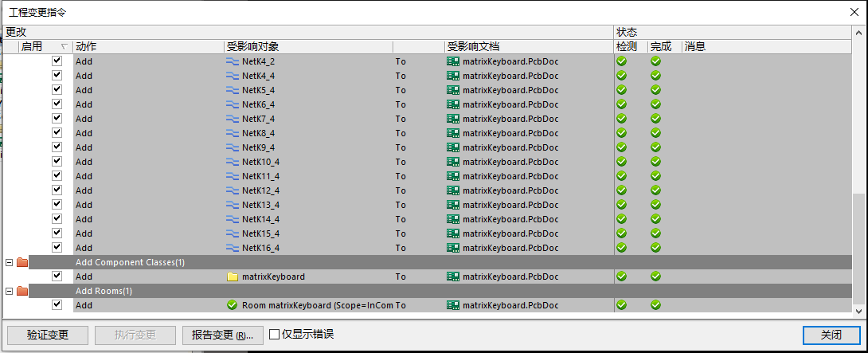Click the green room icon for Room matrixKeyboard

(233, 305)
